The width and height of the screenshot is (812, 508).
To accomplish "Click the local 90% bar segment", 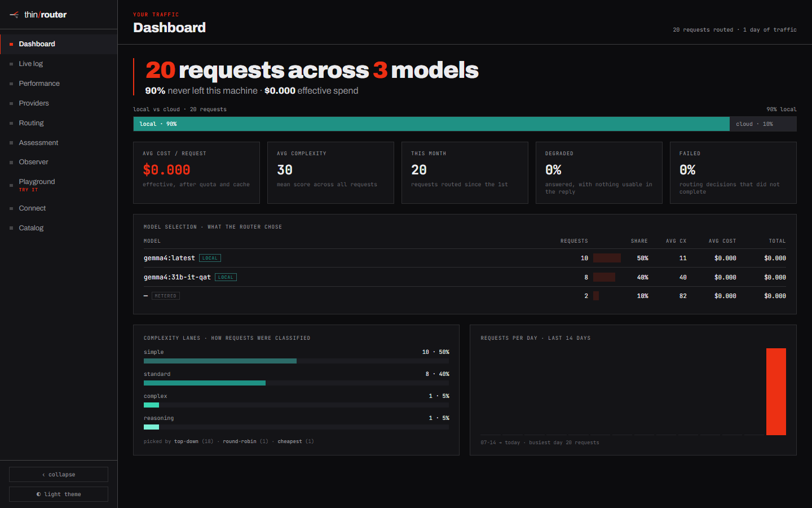I will (431, 124).
